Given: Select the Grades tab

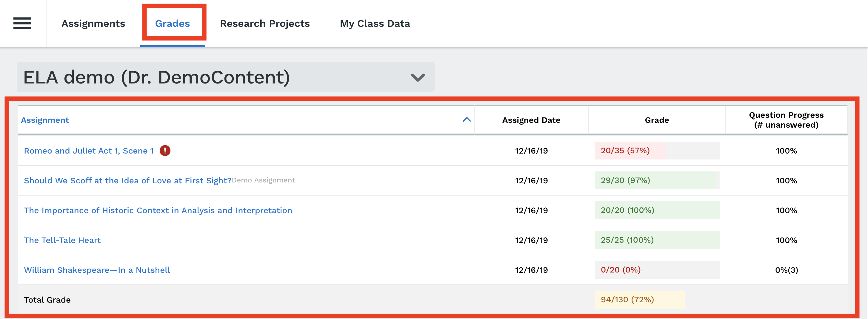Looking at the screenshot, I should (x=173, y=24).
